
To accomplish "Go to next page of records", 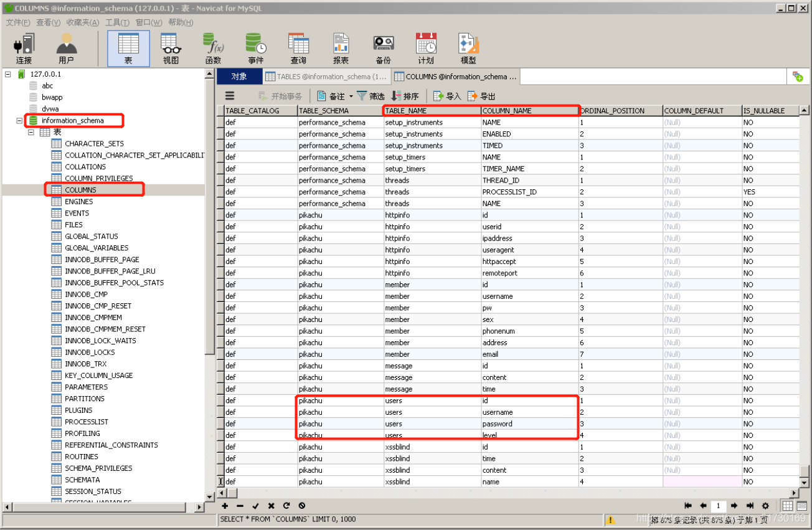I will pyautogui.click(x=734, y=506).
